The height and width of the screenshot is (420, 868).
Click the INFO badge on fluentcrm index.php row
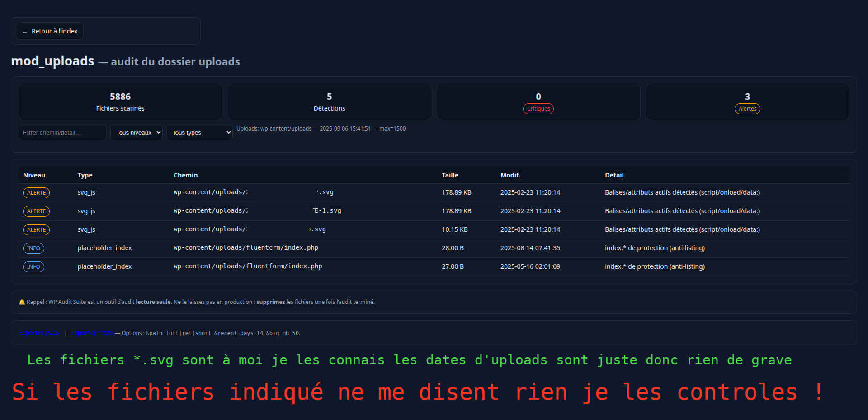[x=33, y=248]
